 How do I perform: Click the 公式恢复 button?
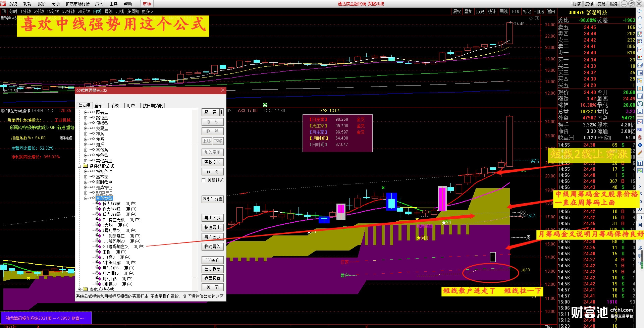click(213, 269)
